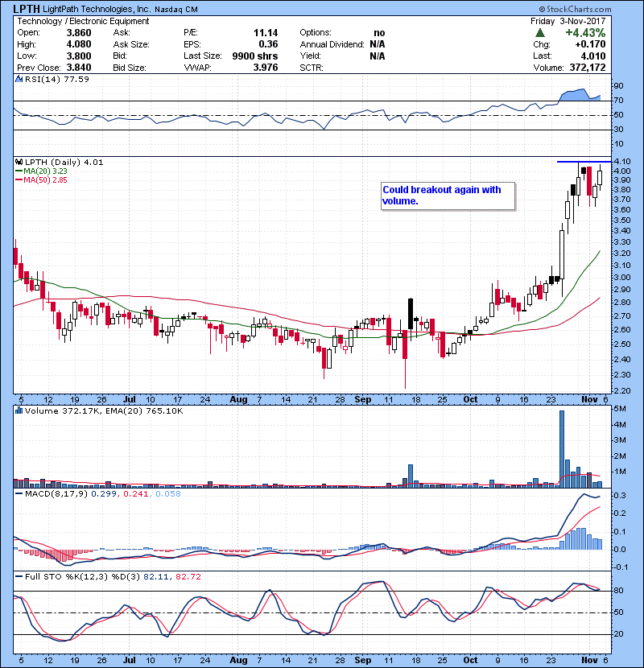
Task: Click the Technology / Electronic Equipment sector text
Action: click(83, 21)
